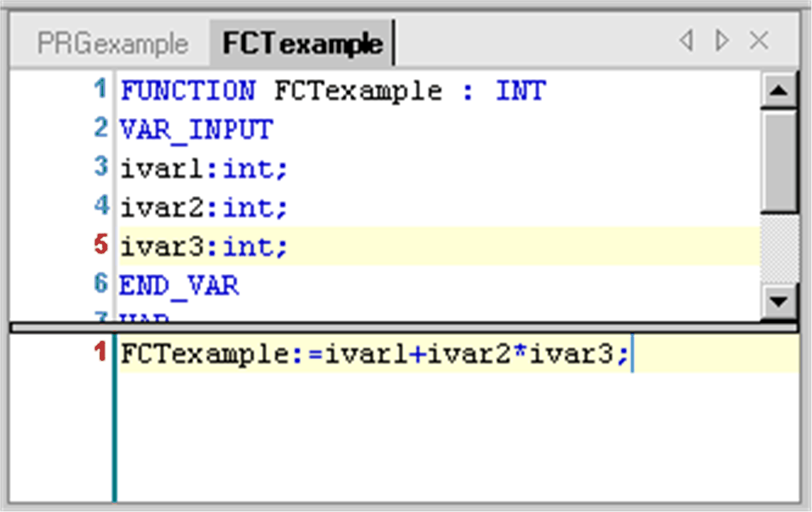The image size is (812, 512).
Task: Click line number 1 in implementation pane
Action: point(100,352)
